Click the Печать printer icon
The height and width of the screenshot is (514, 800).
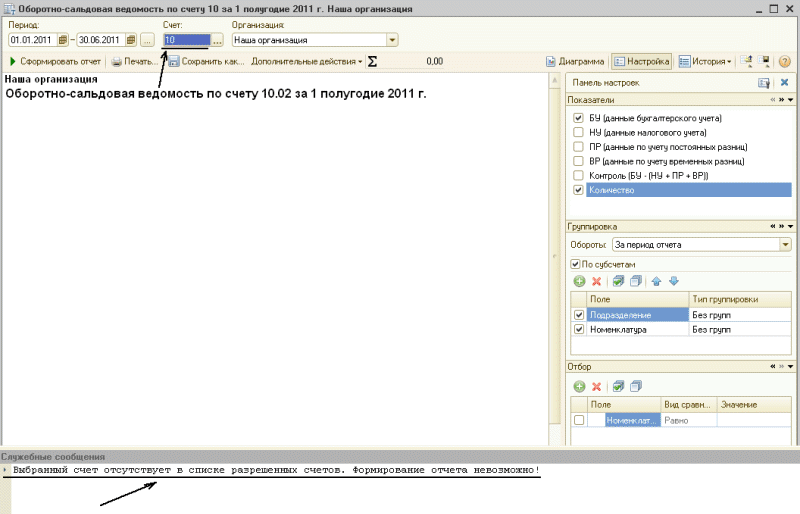[116, 62]
